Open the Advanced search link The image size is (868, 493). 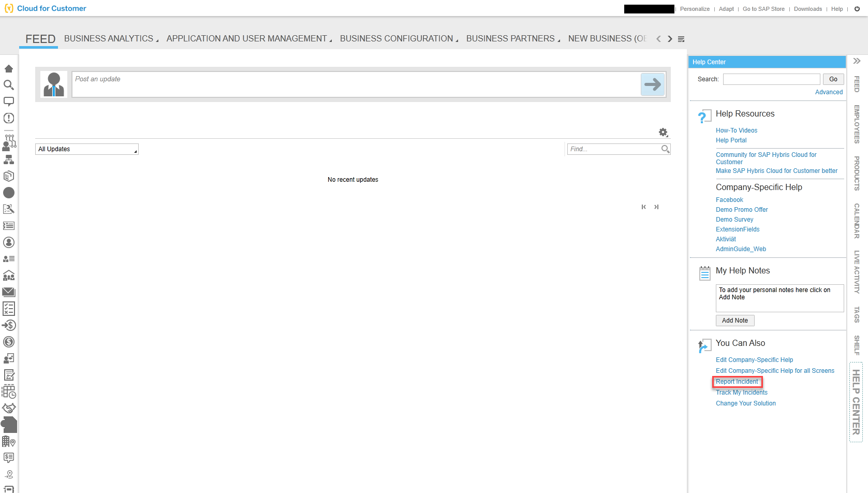(x=829, y=92)
